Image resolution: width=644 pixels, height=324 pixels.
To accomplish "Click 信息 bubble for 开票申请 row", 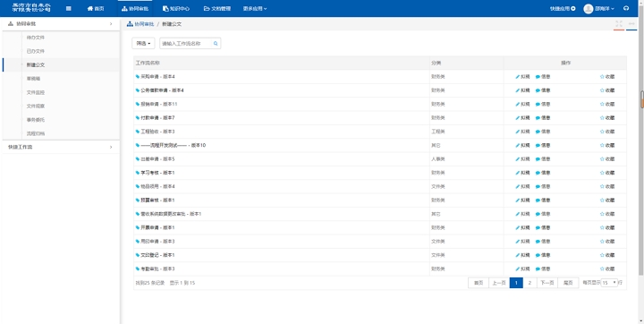I will 543,228.
